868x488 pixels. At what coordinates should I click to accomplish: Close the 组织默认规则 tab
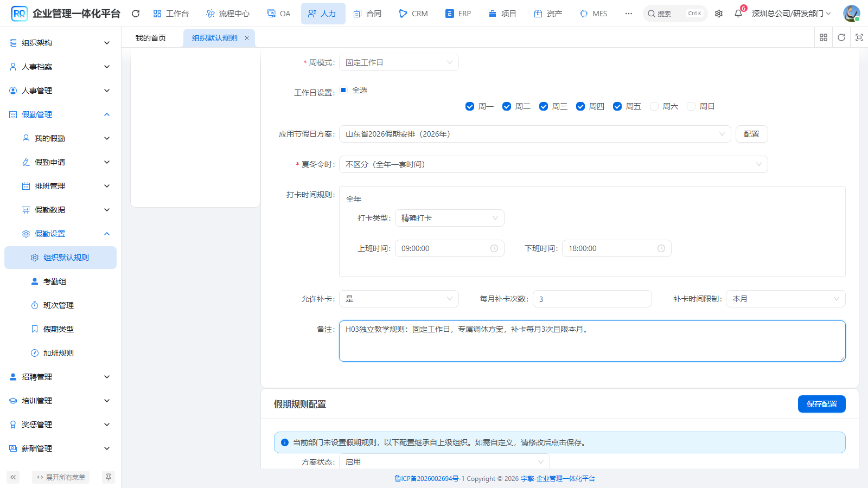pos(247,38)
